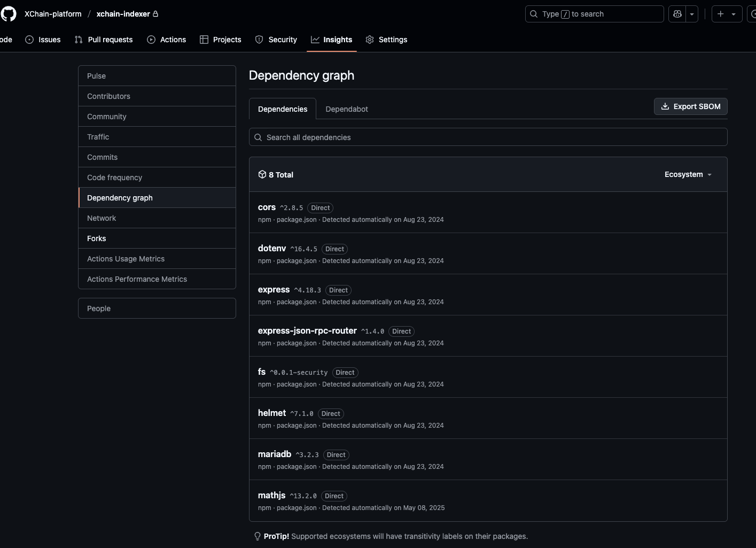The image size is (756, 548).
Task: Open xchain-indexer repository link
Action: [x=123, y=14]
